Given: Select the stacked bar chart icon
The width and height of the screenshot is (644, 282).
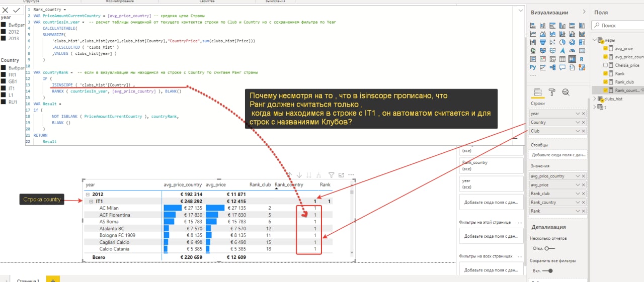Looking at the screenshot, I should (533, 26).
